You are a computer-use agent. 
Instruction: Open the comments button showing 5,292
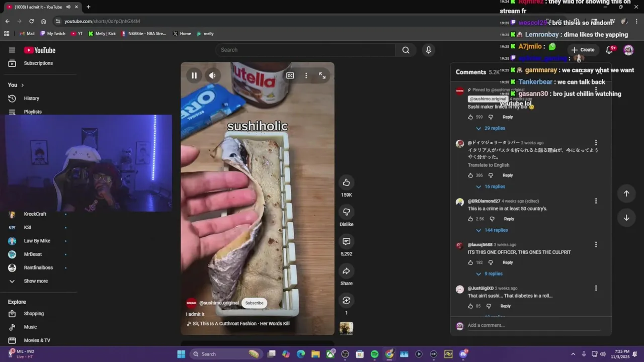pyautogui.click(x=346, y=241)
